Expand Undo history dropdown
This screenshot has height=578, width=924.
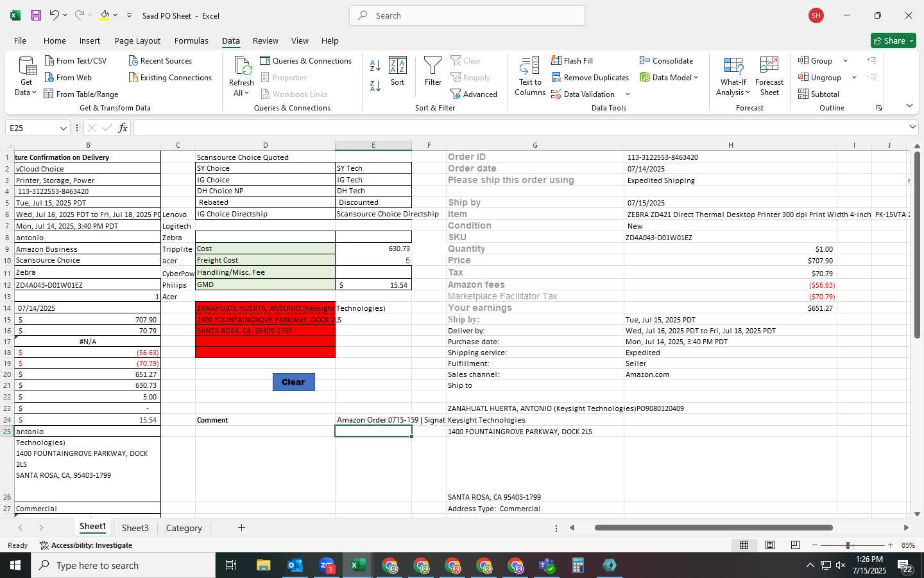[x=65, y=15]
